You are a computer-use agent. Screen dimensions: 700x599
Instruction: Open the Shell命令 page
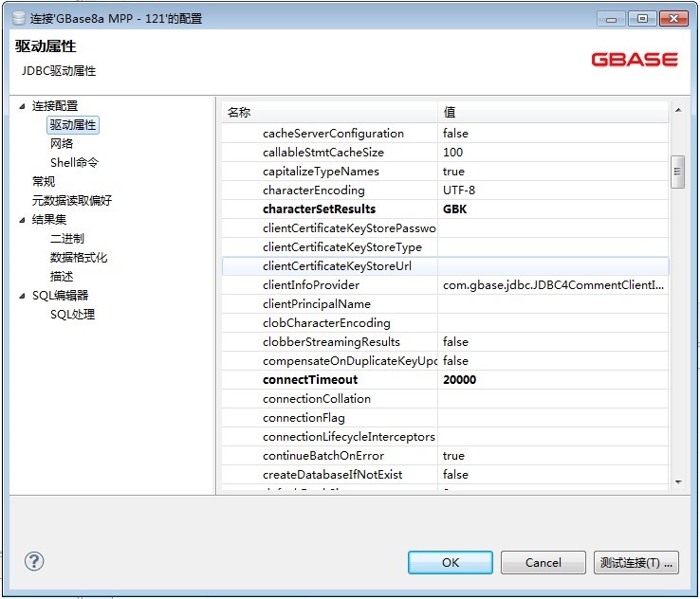pos(74,163)
